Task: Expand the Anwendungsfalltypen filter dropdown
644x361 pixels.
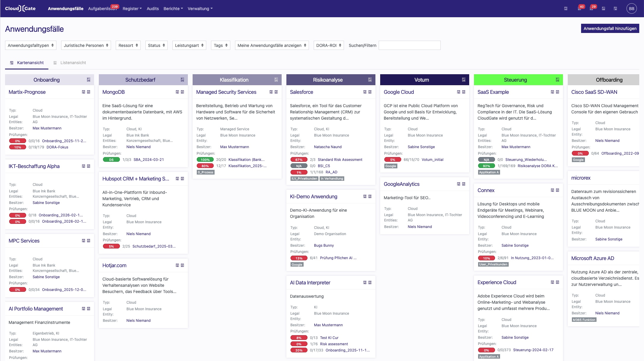Action: pyautogui.click(x=31, y=45)
